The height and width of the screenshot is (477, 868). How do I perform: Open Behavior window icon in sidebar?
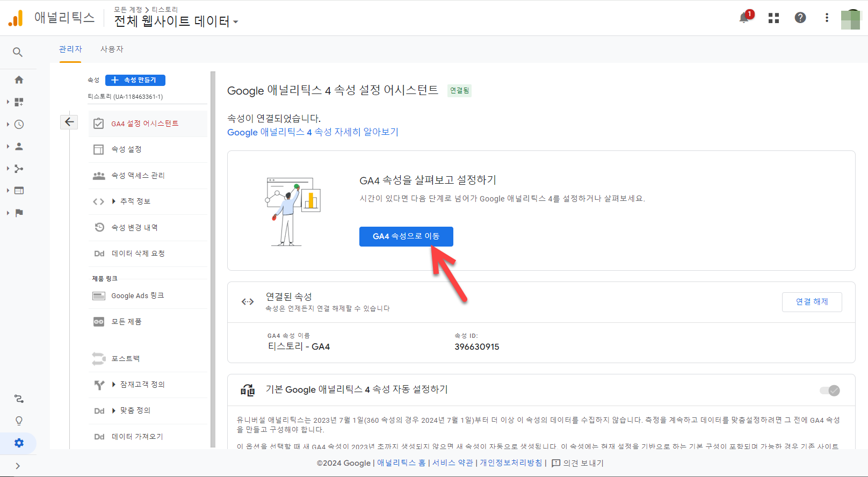tap(19, 191)
